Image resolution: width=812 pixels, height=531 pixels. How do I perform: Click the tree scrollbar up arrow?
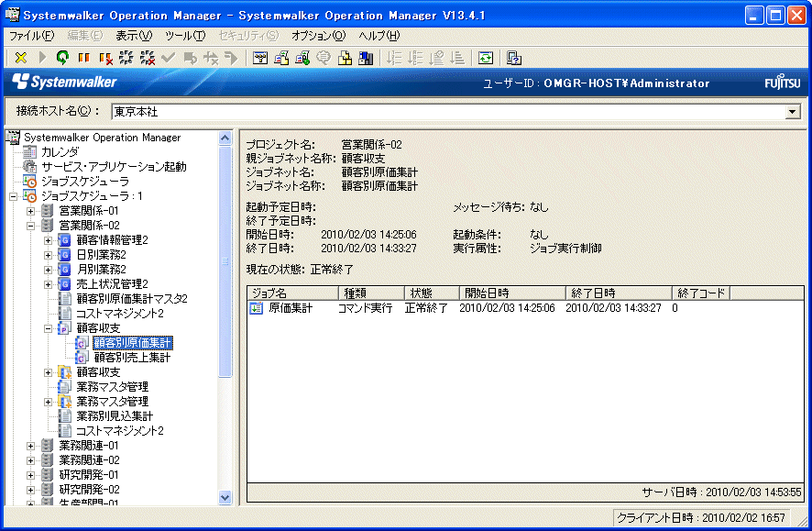(x=225, y=138)
